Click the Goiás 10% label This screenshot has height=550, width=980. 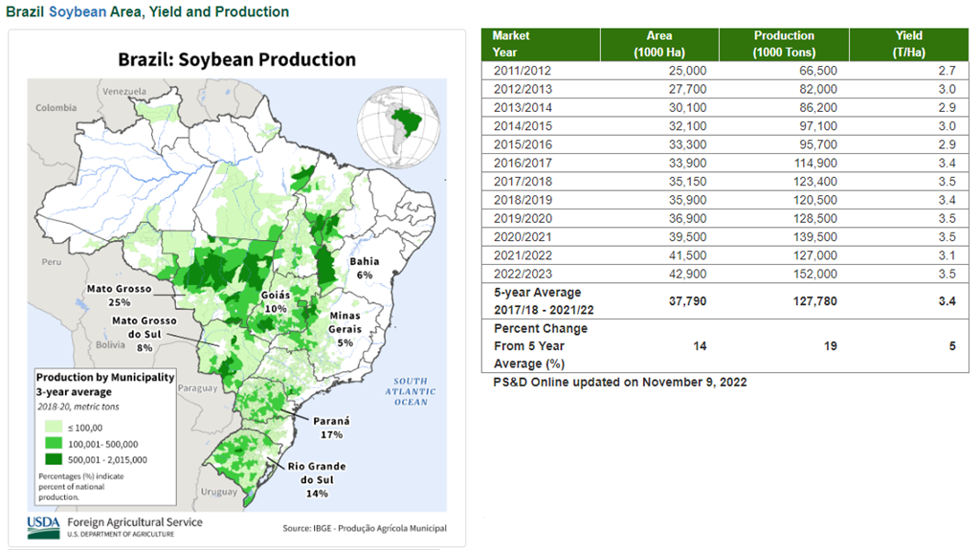275,302
